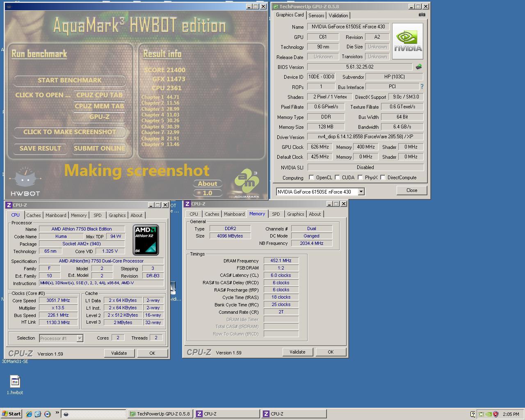Check the DirectCompute checkbox
This screenshot has width=525, height=420.
383,178
